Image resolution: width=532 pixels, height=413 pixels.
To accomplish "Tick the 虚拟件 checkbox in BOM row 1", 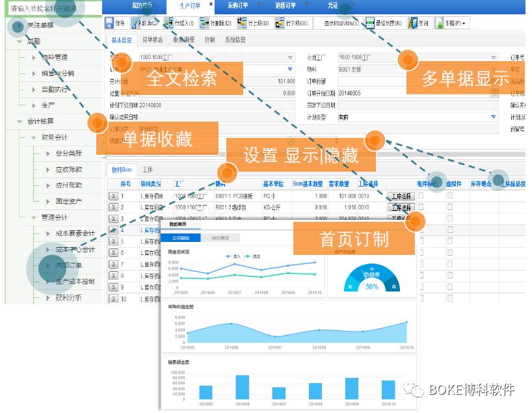I will pyautogui.click(x=450, y=195).
